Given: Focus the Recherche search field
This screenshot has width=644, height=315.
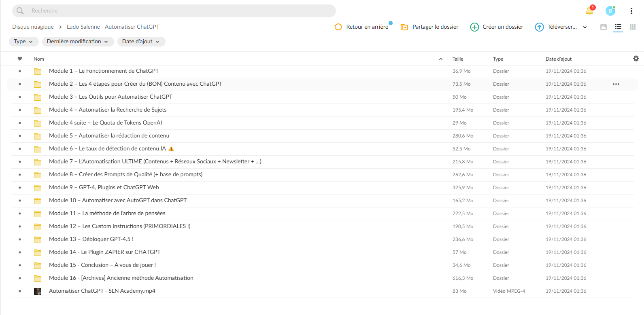Looking at the screenshot, I should pos(174,11).
